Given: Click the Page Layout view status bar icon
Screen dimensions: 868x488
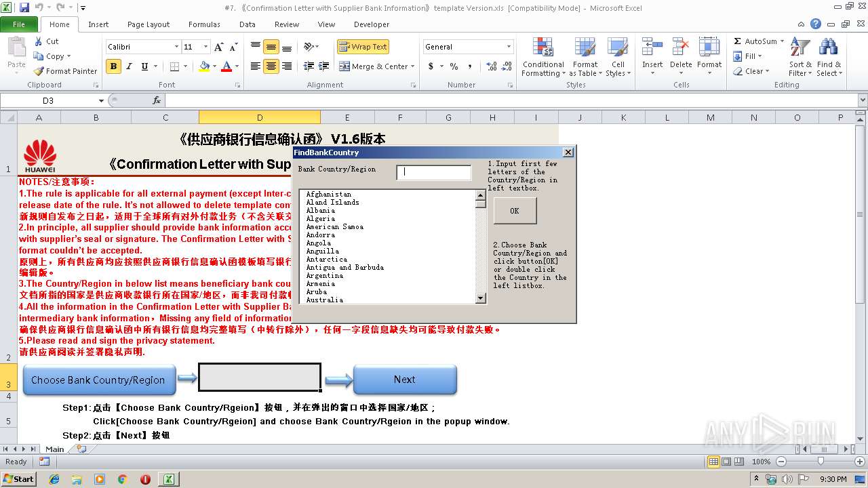Looking at the screenshot, I should click(x=726, y=462).
